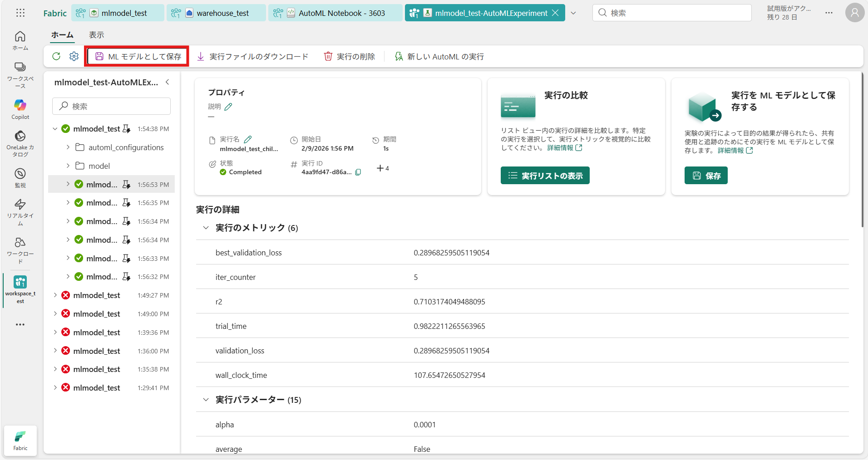Screen dimensions: 868x460
Task: Copy the run ID with the copy icon
Action: coord(358,172)
